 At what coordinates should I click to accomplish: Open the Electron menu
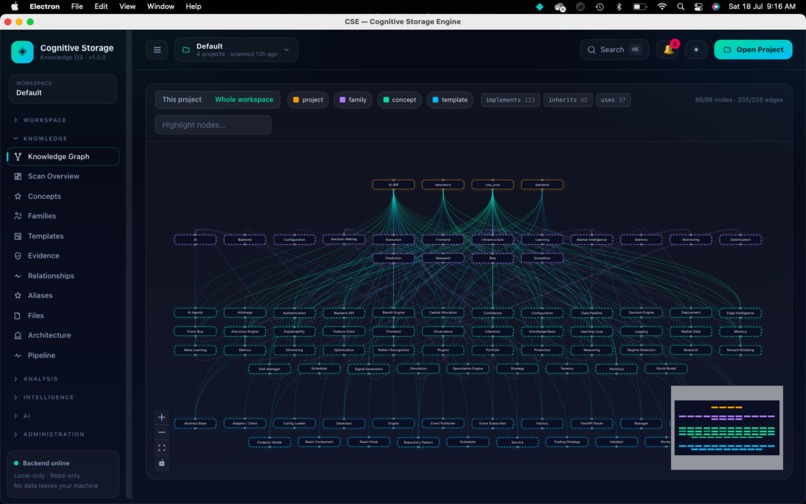[x=44, y=7]
